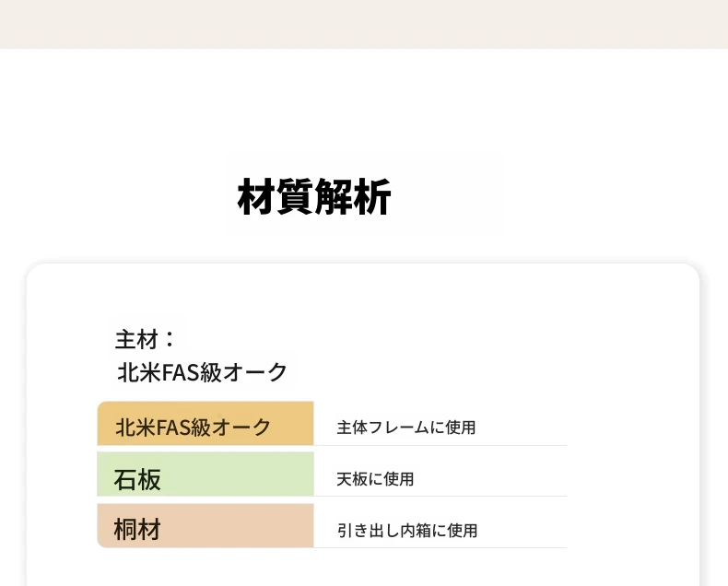Click the 主体フレームに使用 description
The image size is (728, 586).
[406, 428]
